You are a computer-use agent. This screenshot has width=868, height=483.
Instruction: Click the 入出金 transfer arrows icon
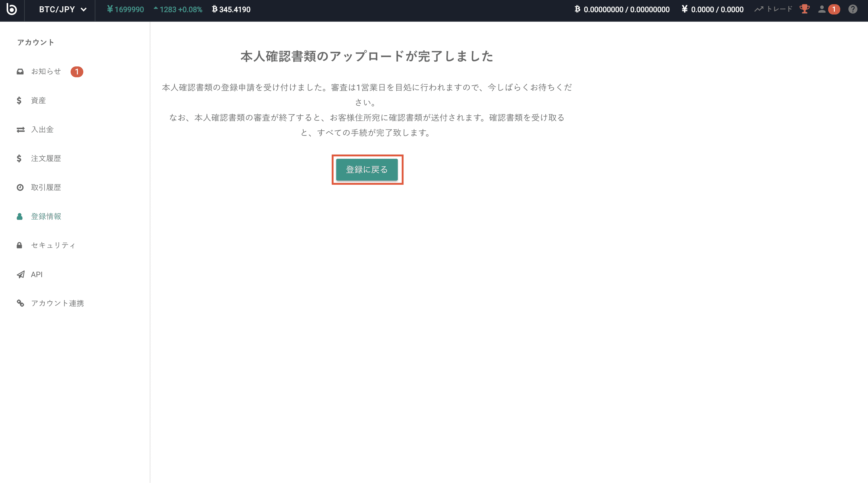tap(21, 130)
